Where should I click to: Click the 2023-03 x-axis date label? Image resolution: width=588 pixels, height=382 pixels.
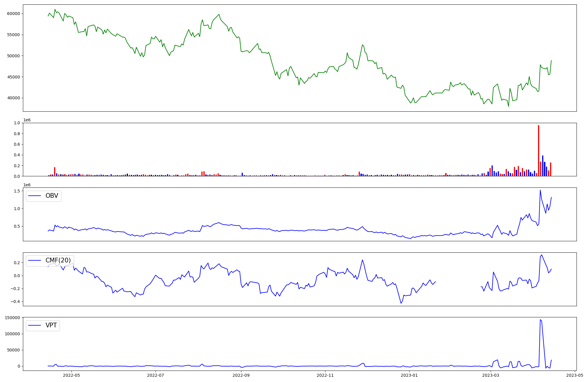(x=491, y=375)
